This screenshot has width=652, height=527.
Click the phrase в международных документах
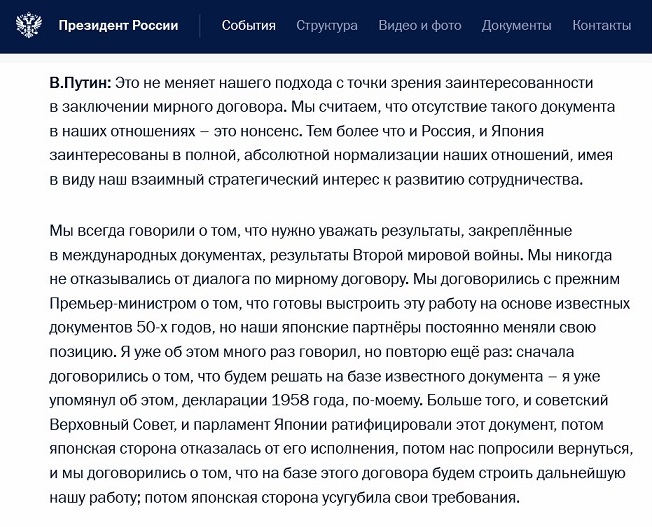click(156, 255)
